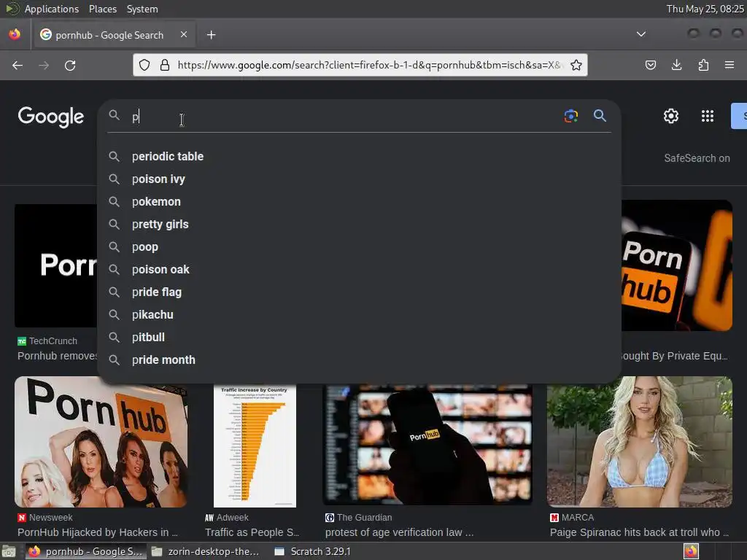This screenshot has height=560, width=747.
Task: Click the blue search magnifier button
Action: [x=600, y=116]
